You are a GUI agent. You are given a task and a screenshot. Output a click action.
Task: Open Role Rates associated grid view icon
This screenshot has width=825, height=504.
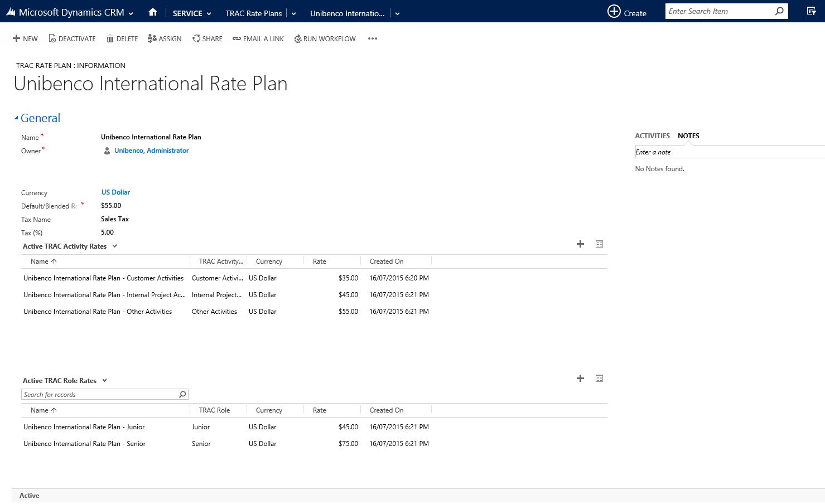pyautogui.click(x=599, y=378)
